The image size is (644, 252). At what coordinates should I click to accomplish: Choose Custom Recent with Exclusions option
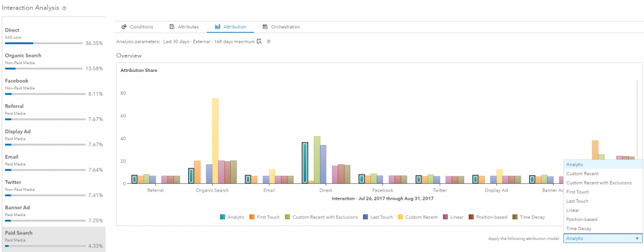pyautogui.click(x=598, y=183)
